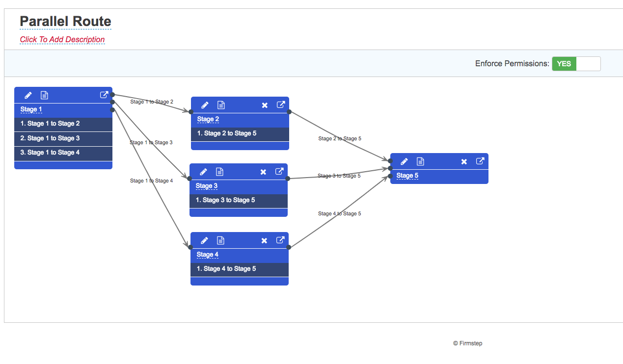Click the Parallel Route heading
Viewport: 623px width, 364px height.
[65, 21]
